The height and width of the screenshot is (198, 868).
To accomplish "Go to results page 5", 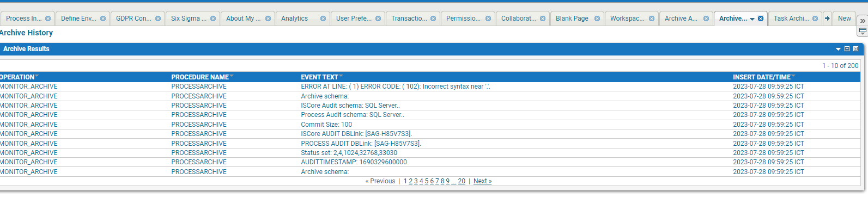I will (x=427, y=181).
